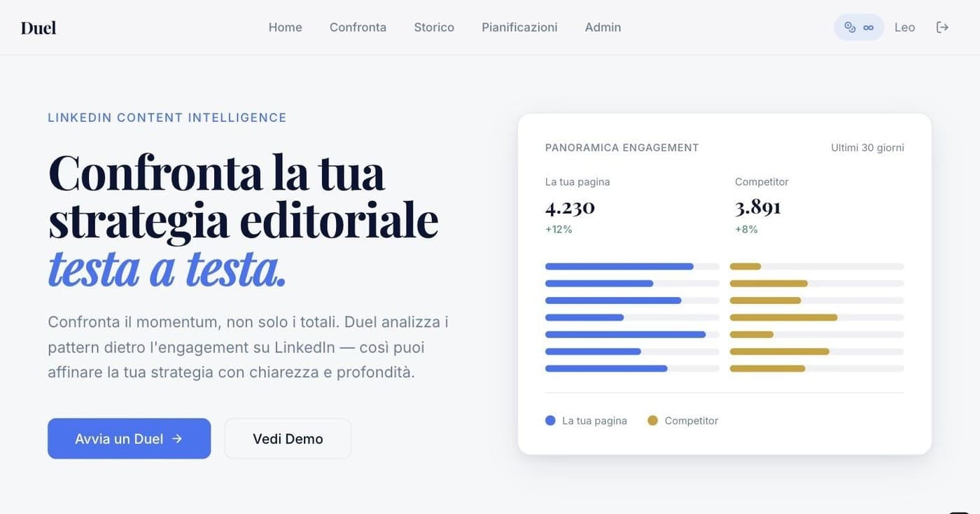Click the +12% growth figure
Viewport: 980px width, 514px height.
click(559, 229)
